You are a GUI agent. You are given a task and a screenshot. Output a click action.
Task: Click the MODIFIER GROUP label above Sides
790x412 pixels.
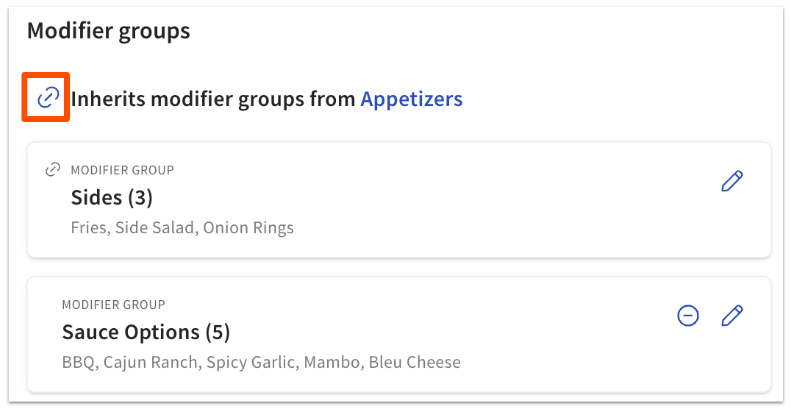[x=122, y=170]
